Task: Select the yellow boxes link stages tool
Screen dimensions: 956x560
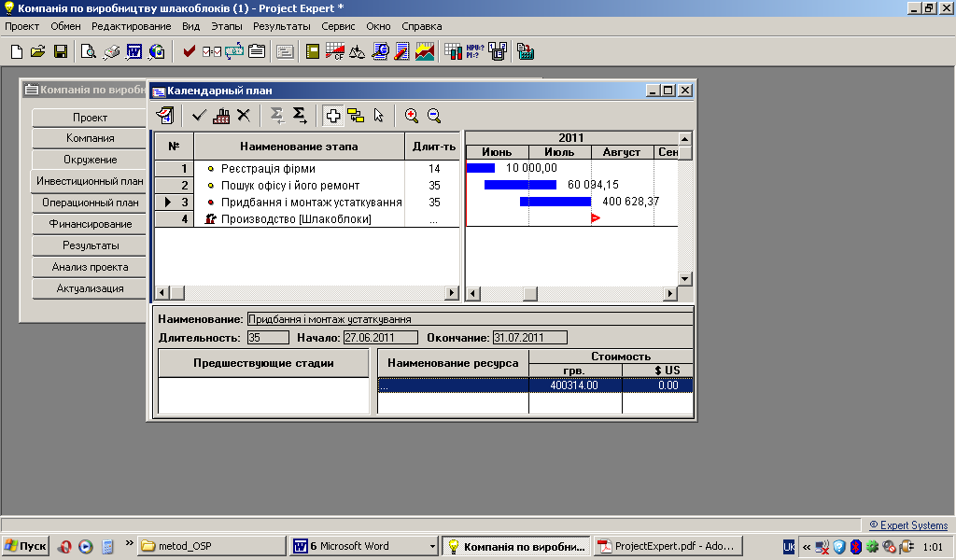Action: 356,116
